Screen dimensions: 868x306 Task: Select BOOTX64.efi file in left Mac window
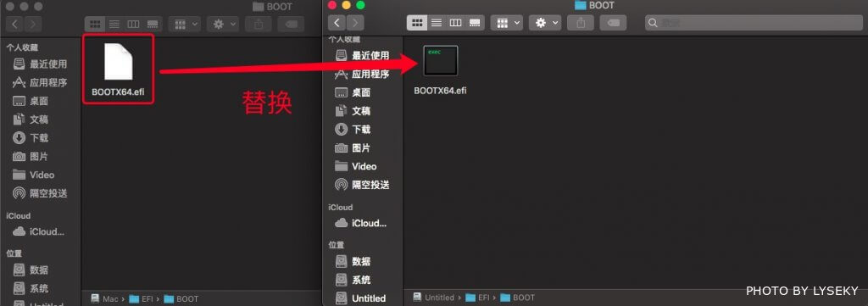click(x=118, y=69)
